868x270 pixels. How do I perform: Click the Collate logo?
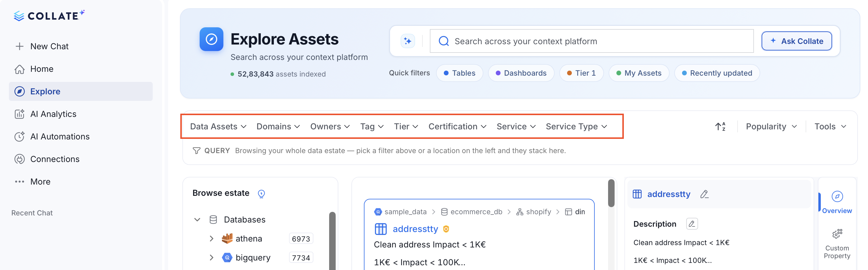click(49, 15)
